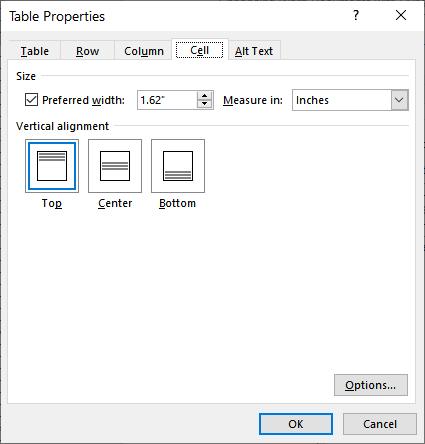
Task: Uncheck the Preferred width checkbox
Action: [x=31, y=100]
